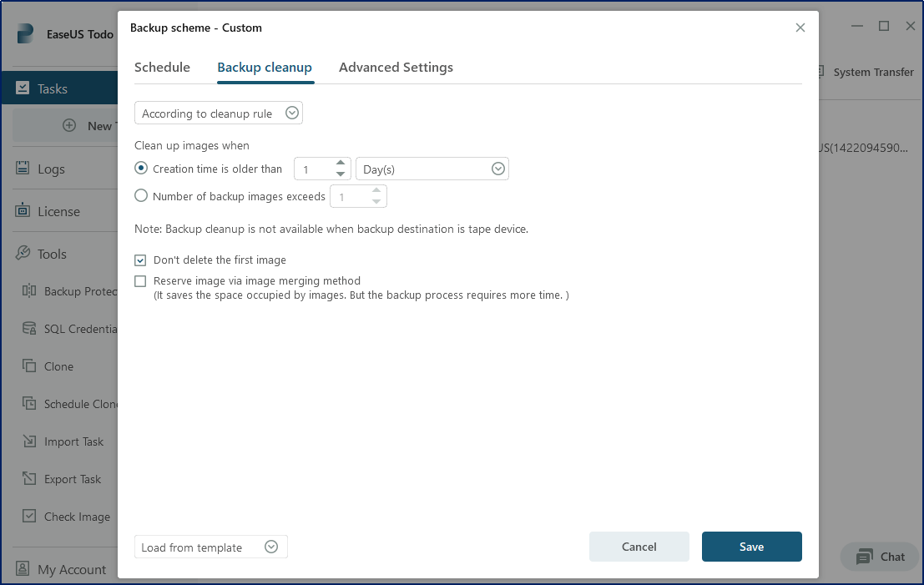Uncheck 'Don't delete the first image'
Image resolution: width=924 pixels, height=585 pixels.
[140, 260]
